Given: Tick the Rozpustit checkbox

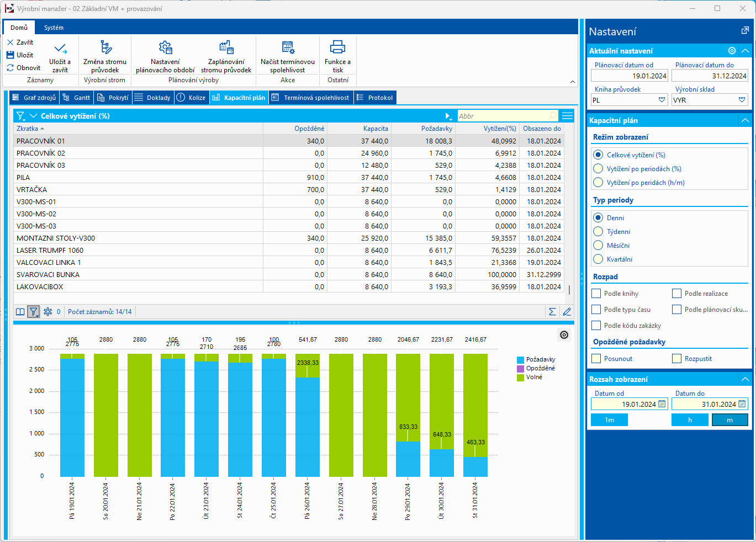Looking at the screenshot, I should coord(677,359).
